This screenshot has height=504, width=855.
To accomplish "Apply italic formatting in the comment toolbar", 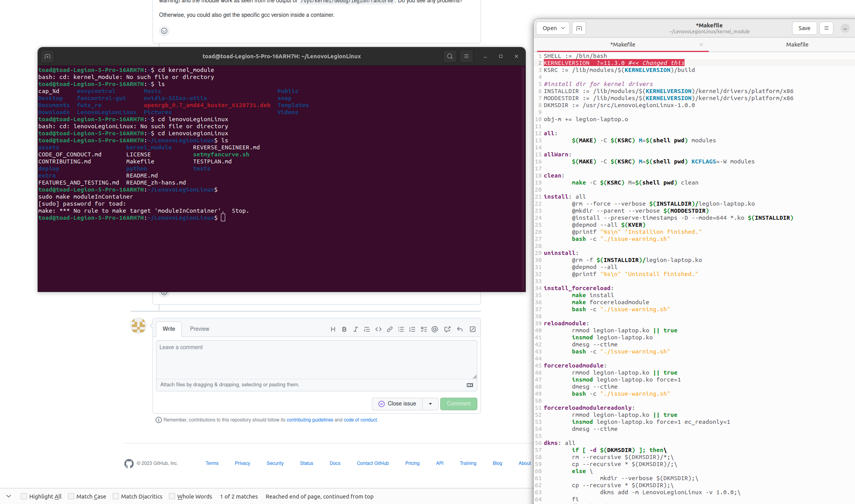I will pos(355,329).
